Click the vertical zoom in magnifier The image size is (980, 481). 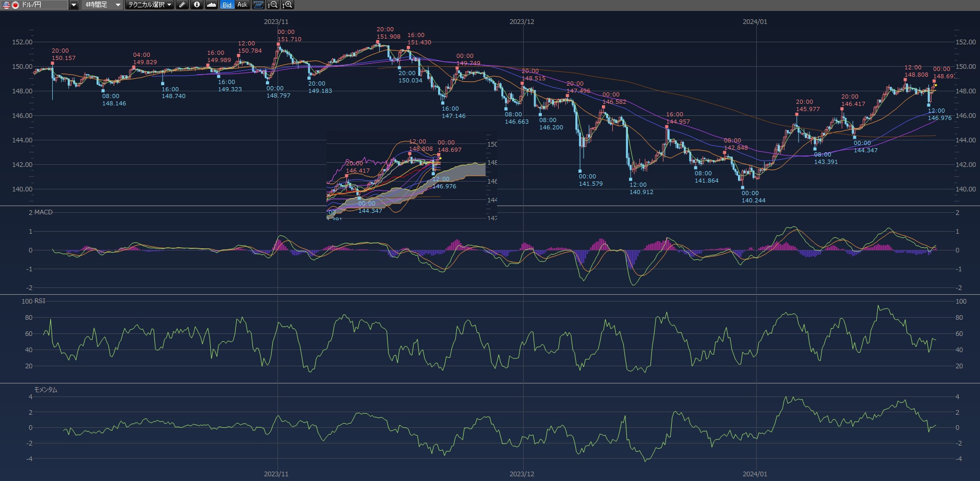287,5
